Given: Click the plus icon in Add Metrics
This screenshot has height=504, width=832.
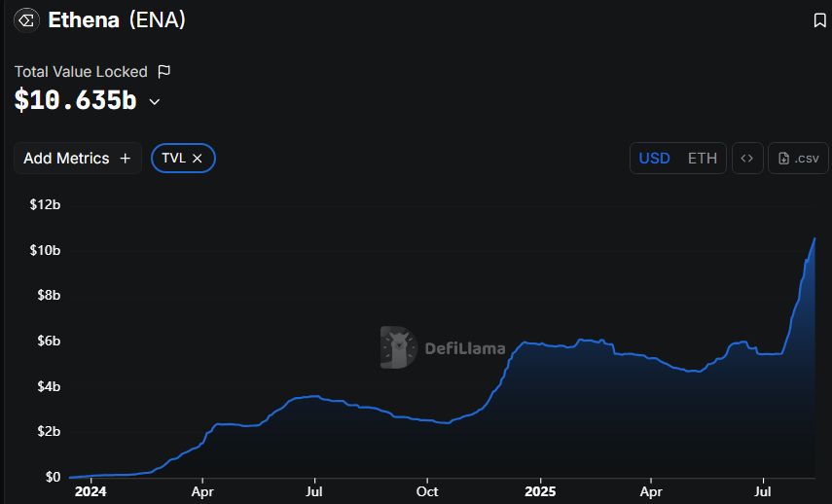Looking at the screenshot, I should coord(126,158).
